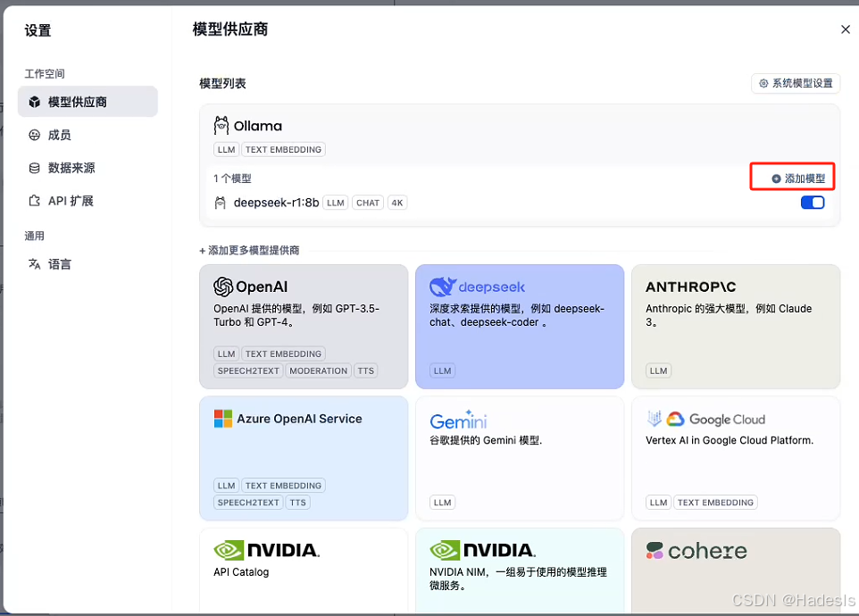Select the Anthropic provider card
859x616 pixels.
click(x=736, y=327)
